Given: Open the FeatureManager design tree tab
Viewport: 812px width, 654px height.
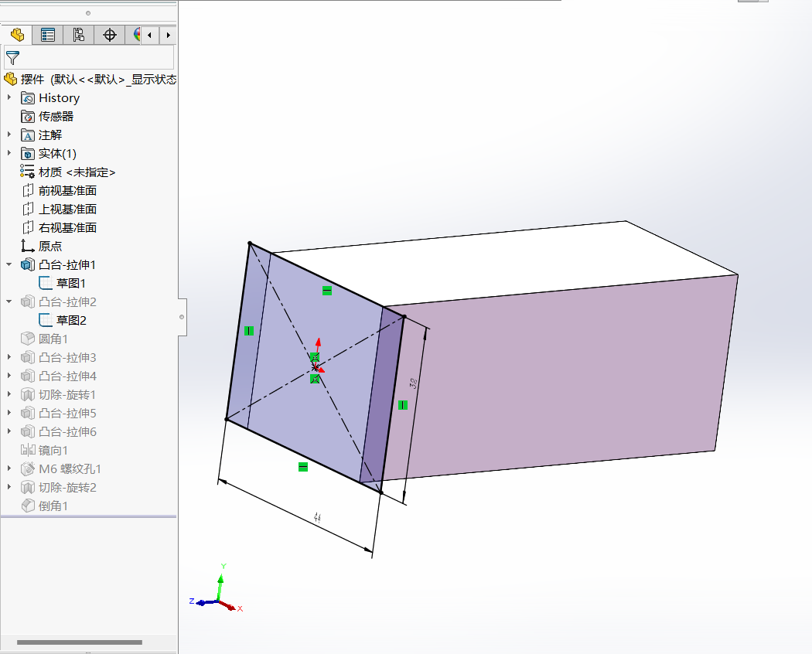Looking at the screenshot, I should pyautogui.click(x=16, y=35).
